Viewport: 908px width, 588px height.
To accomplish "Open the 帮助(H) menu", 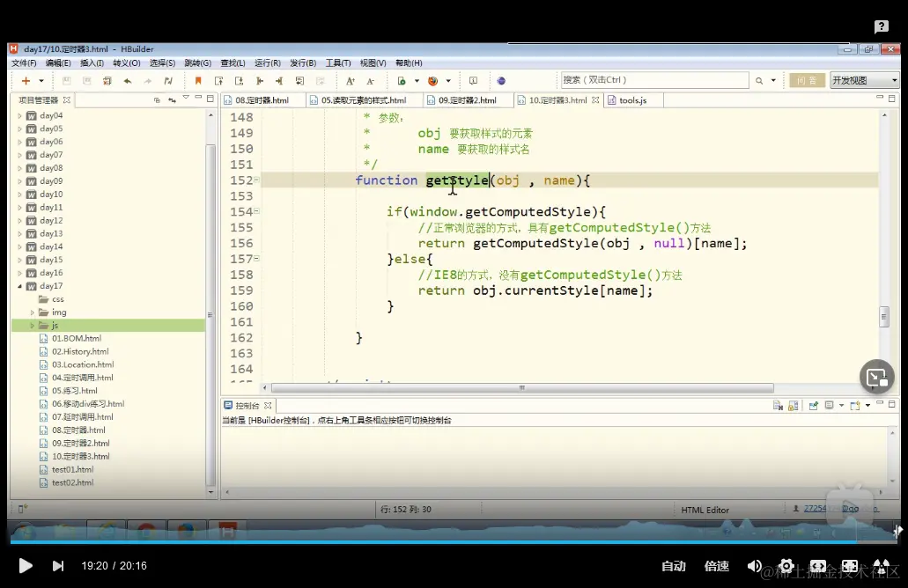I will point(409,62).
